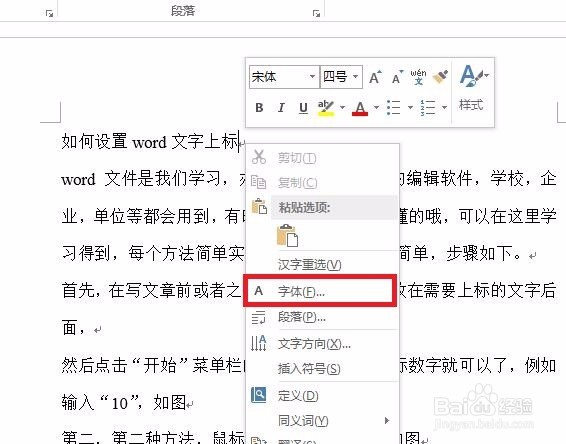This screenshot has height=444, width=566.
Task: Choose 复制(C) from context menu
Action: pyautogui.click(x=322, y=183)
